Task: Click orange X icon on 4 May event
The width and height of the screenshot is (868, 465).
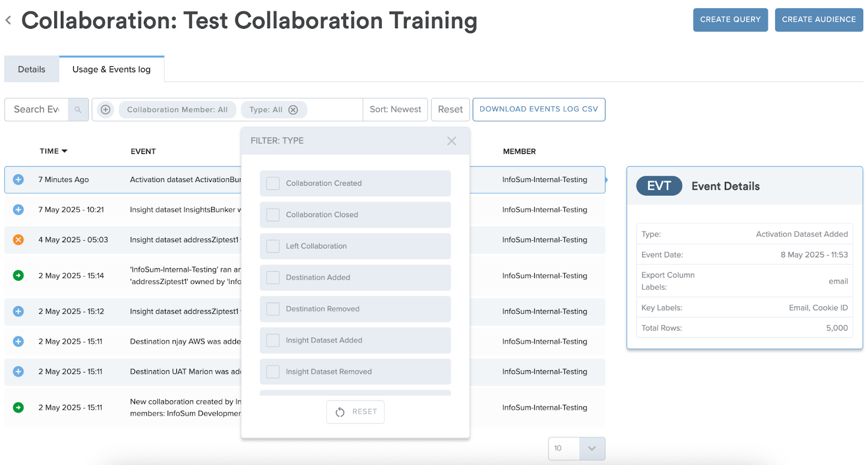Action: click(18, 240)
